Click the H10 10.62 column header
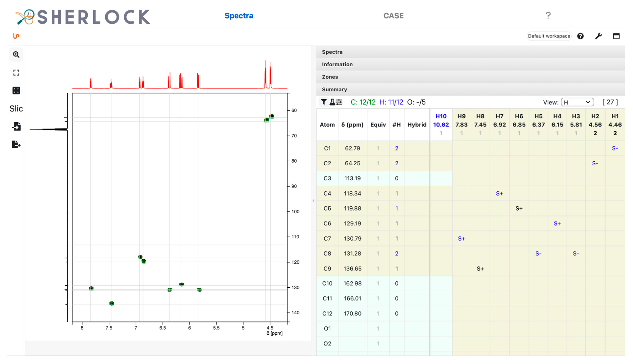The image size is (633, 364). 441,124
